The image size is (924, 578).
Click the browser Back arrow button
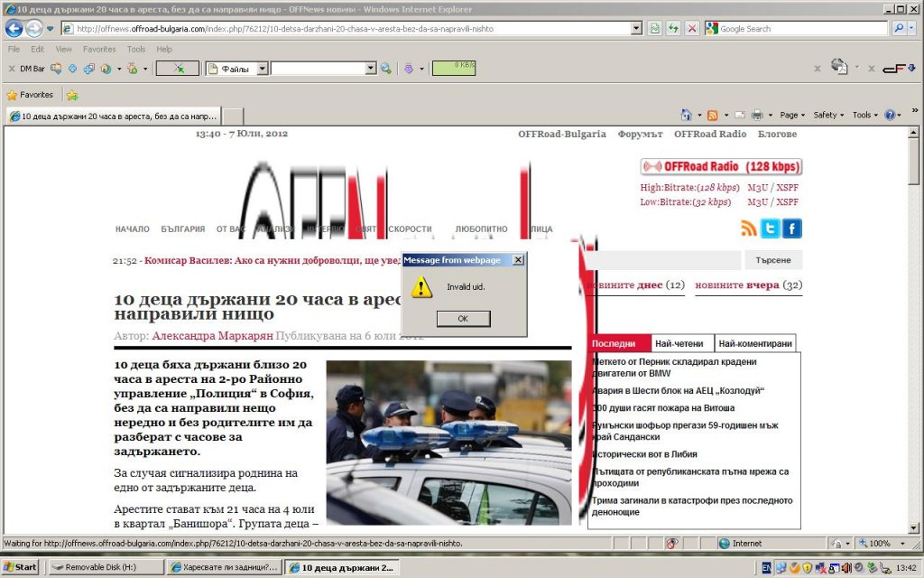coord(14,28)
